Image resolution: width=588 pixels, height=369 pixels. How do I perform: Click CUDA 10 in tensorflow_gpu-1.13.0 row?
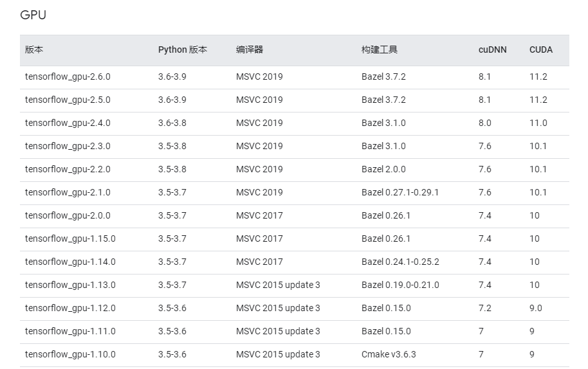pos(535,285)
